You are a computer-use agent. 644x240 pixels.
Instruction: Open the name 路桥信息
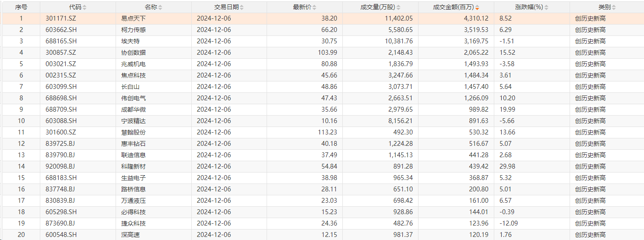pyautogui.click(x=134, y=189)
